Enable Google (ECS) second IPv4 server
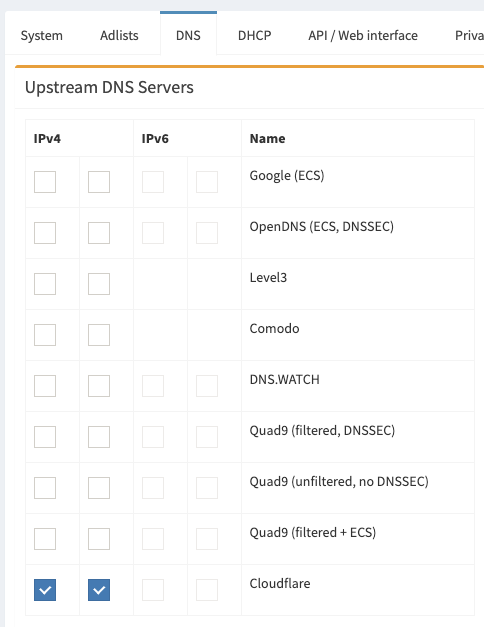Viewport: 484px width, 627px height. tap(99, 182)
